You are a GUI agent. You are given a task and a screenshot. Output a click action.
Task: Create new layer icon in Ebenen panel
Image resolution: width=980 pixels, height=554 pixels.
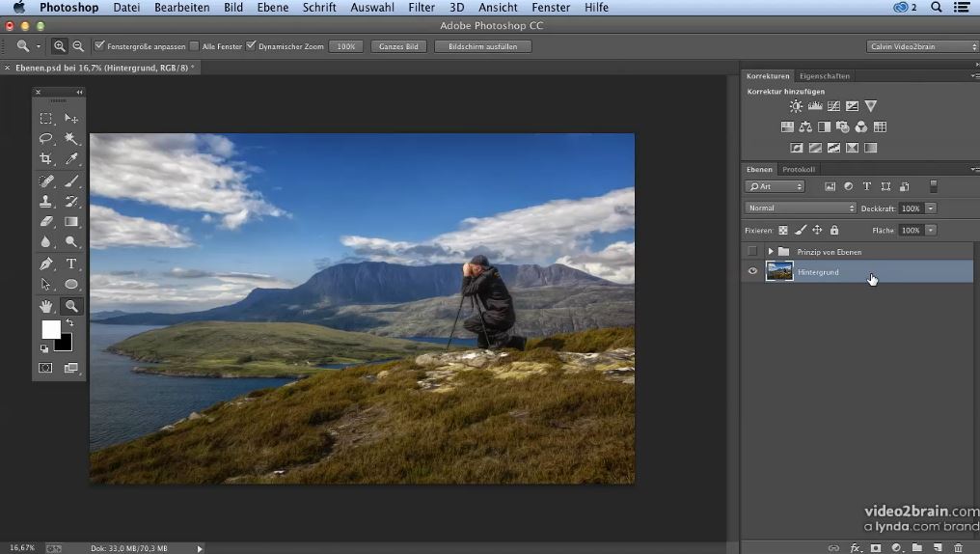tap(938, 548)
